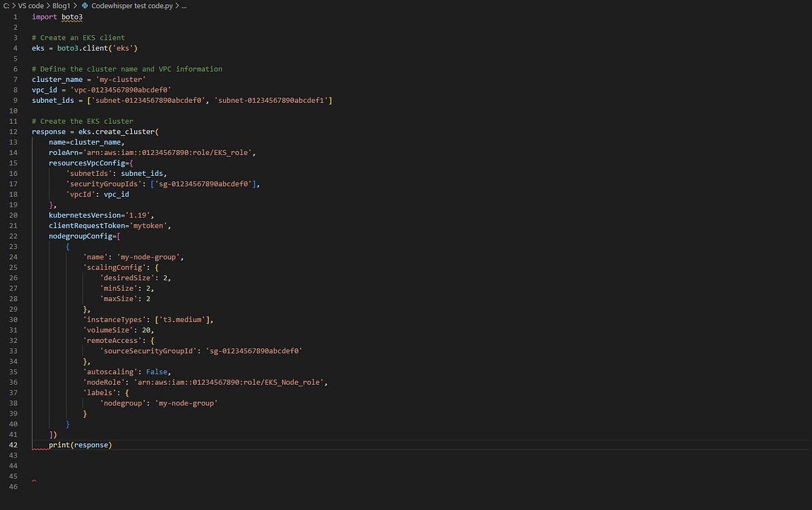Screen dimensions: 812x510
Task: Click the underlined "print" call on line 42
Action: click(58, 444)
